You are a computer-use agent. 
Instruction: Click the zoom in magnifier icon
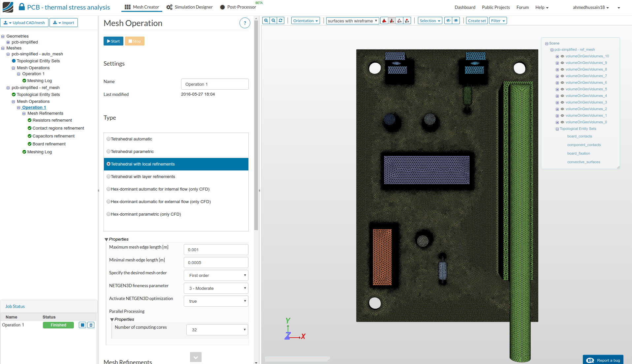pos(266,21)
